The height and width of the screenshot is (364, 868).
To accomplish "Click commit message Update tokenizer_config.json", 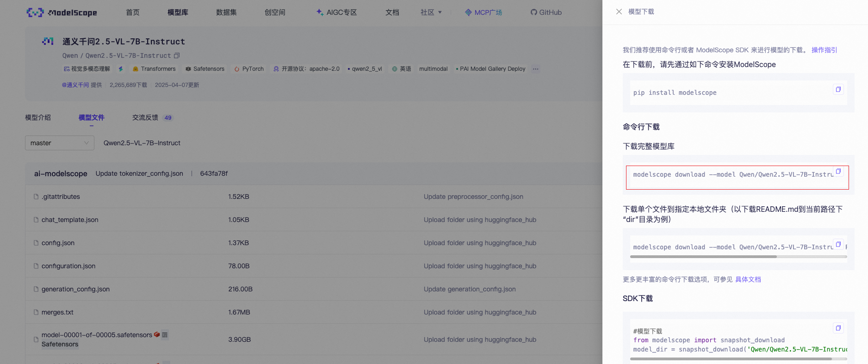I will 139,173.
